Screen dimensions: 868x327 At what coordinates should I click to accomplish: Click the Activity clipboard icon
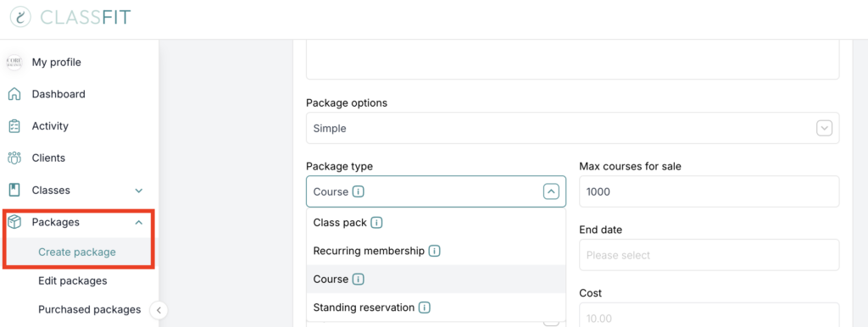[14, 126]
